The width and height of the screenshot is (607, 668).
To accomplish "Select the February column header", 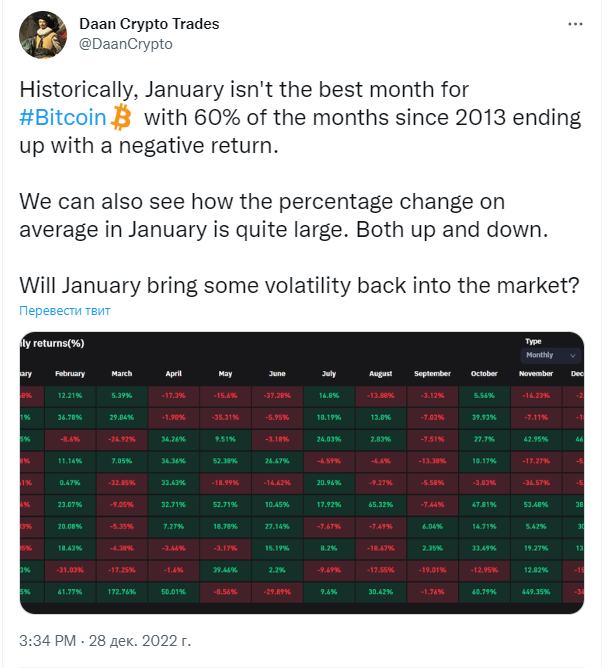I will point(70,374).
